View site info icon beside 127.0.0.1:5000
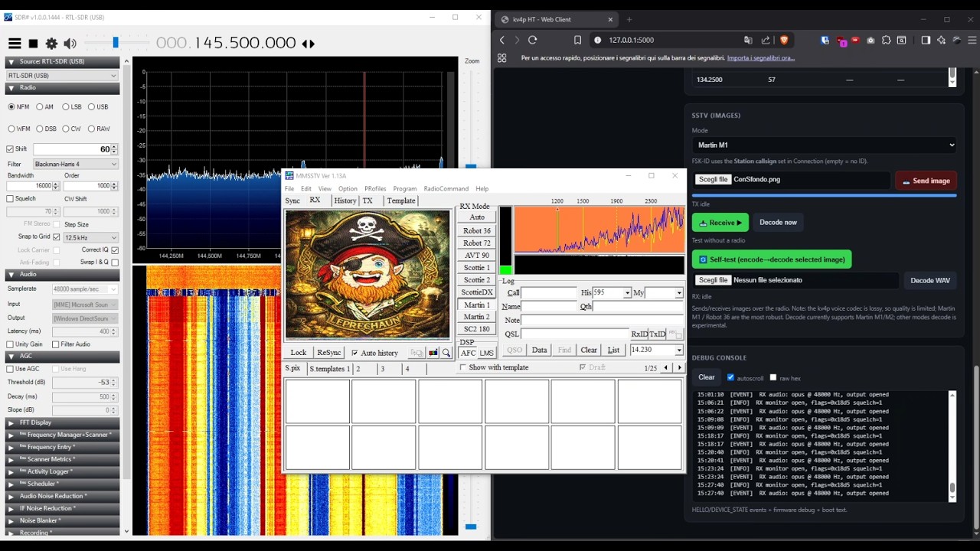Screen dimensions: 980x551 coord(598,40)
